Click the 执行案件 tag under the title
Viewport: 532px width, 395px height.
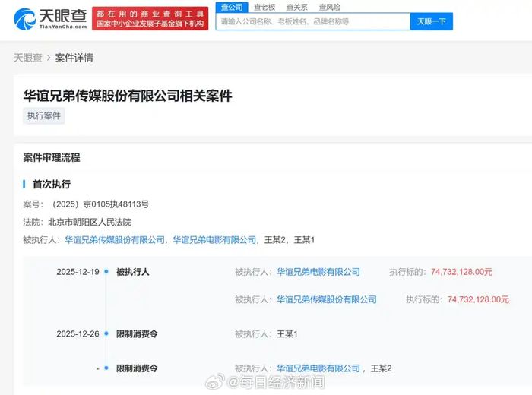43,115
